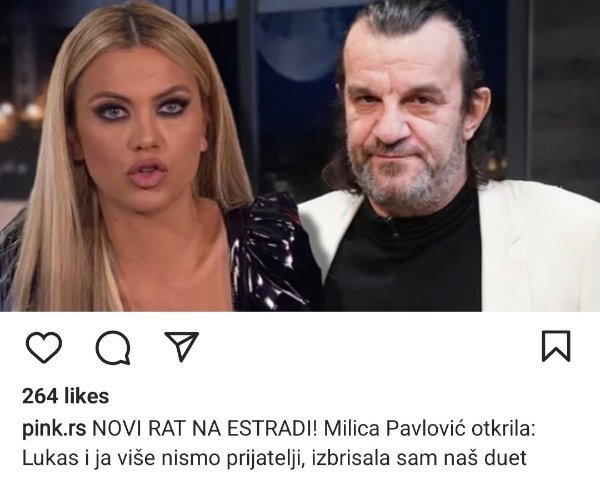Toggle the saved state with the bookmark
This screenshot has width=600, height=500.
coord(556,346)
